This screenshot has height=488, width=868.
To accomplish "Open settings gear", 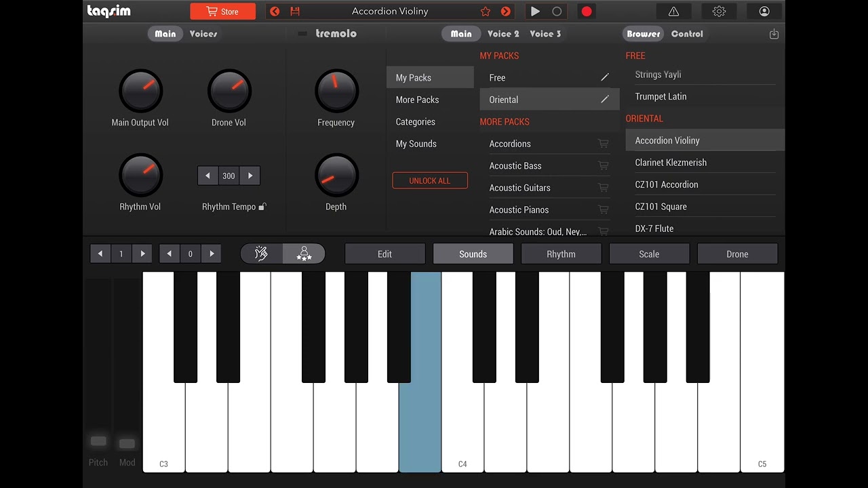I will pyautogui.click(x=719, y=12).
